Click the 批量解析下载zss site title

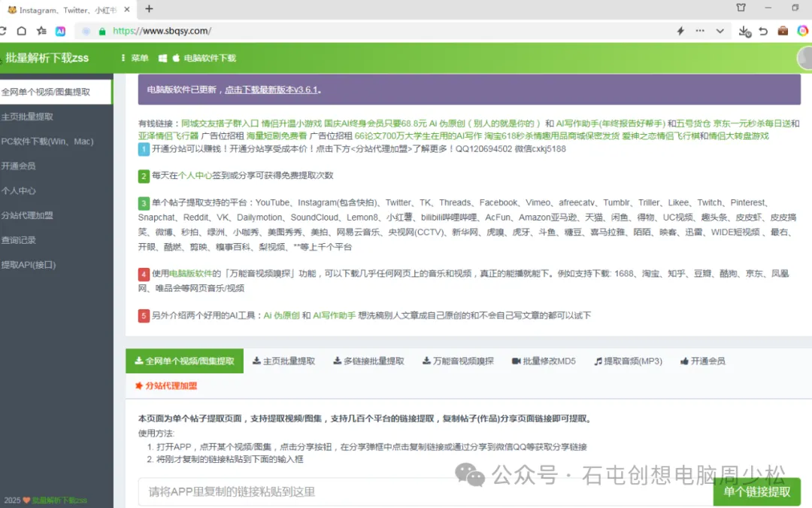[x=47, y=57]
